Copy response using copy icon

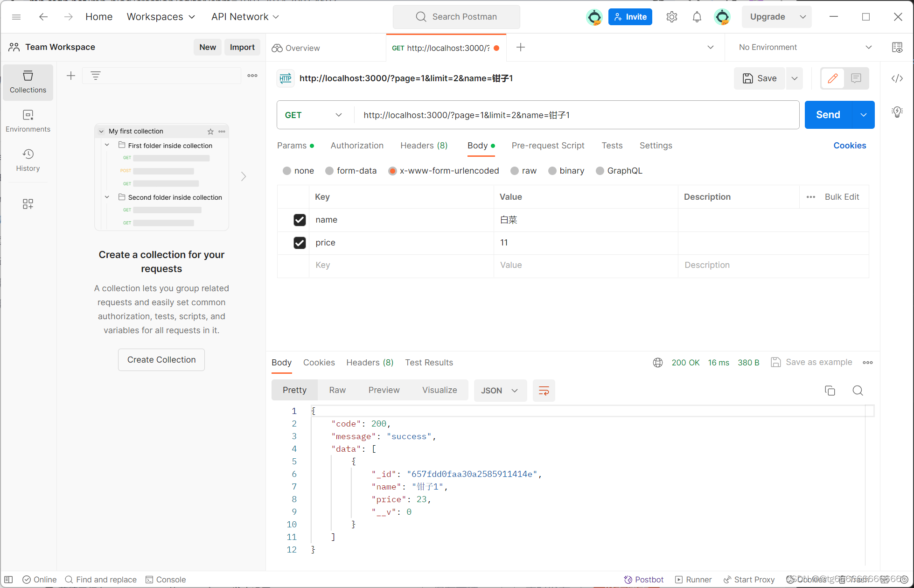830,391
